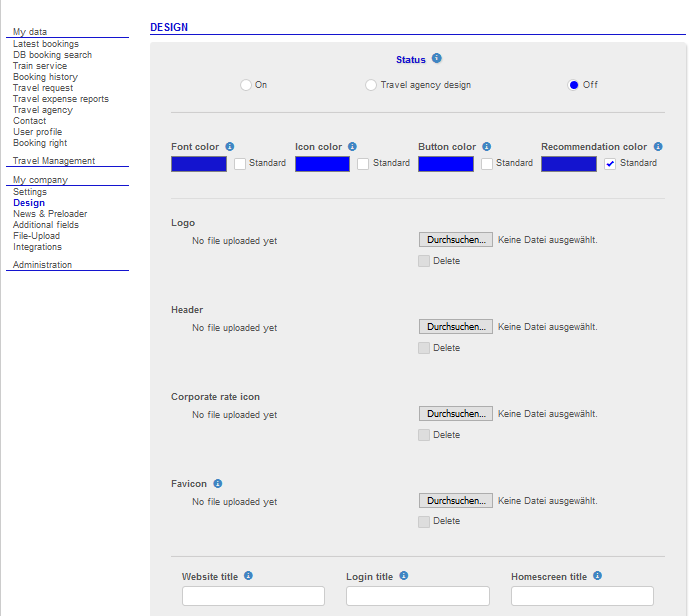Select the Travel agency design radio button

tap(371, 85)
